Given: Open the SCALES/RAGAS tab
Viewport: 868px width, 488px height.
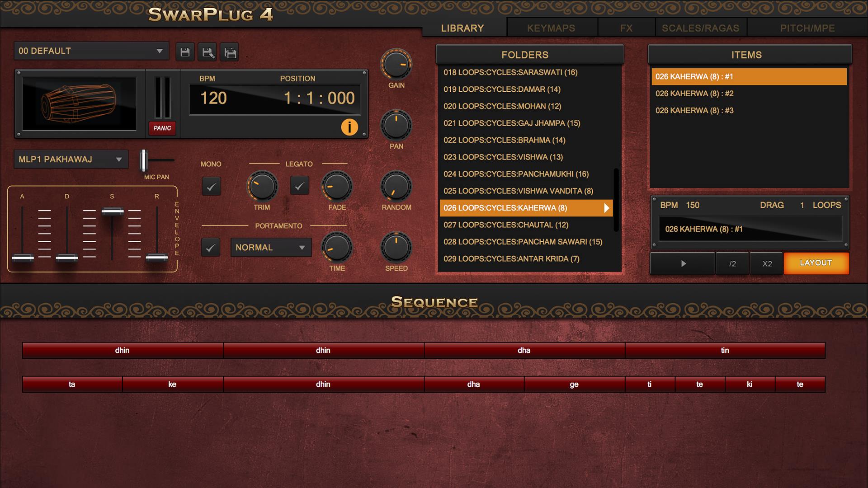Looking at the screenshot, I should click(x=700, y=28).
